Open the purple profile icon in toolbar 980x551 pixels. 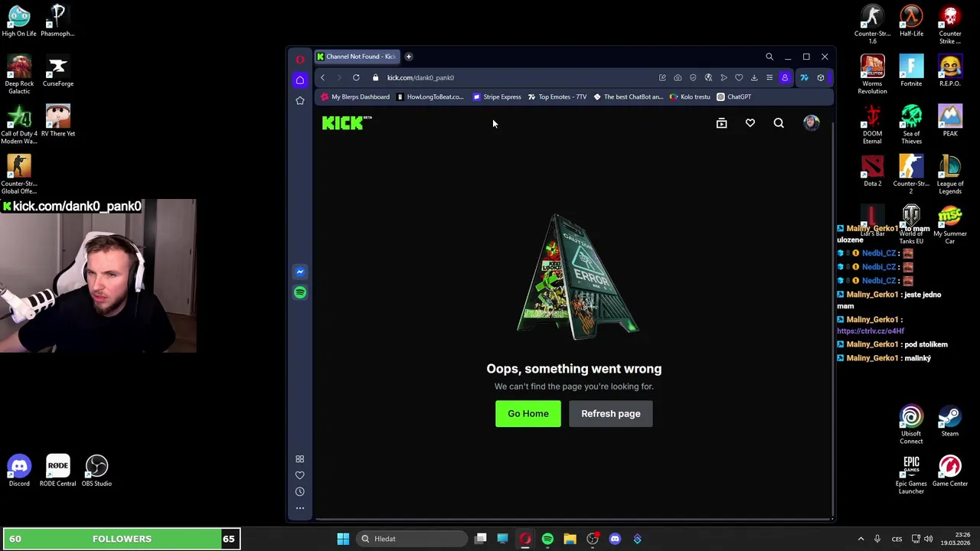(785, 77)
